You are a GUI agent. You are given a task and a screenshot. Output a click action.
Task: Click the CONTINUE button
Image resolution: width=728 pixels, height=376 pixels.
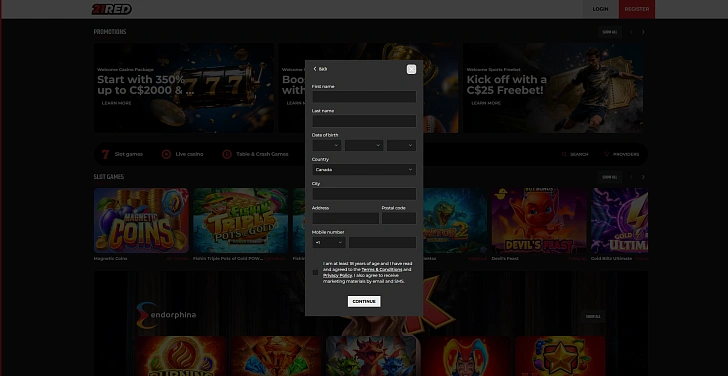(x=364, y=301)
